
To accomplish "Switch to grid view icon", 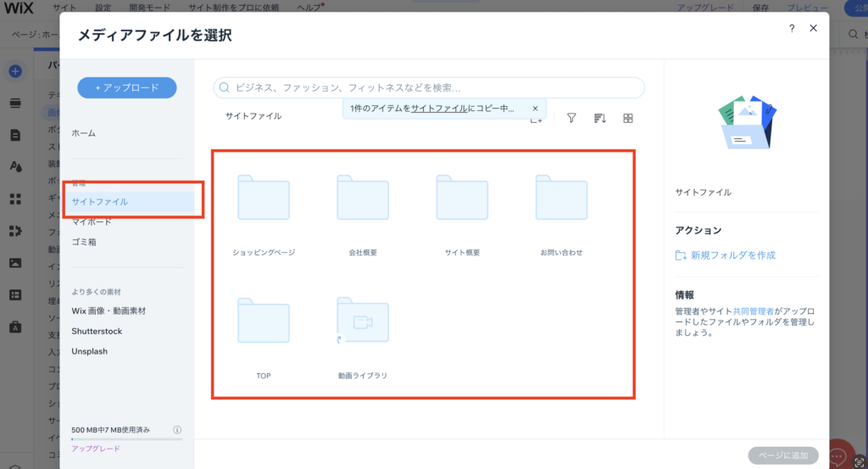I will click(x=628, y=118).
